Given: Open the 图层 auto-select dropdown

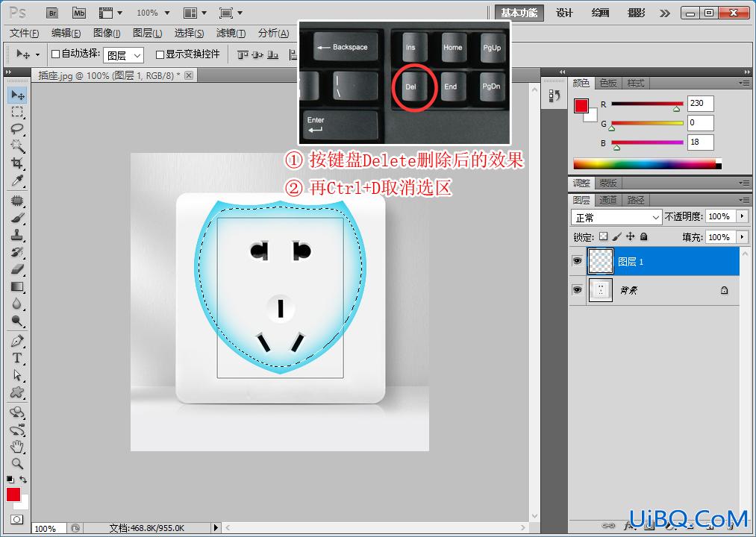Looking at the screenshot, I should click(x=123, y=56).
